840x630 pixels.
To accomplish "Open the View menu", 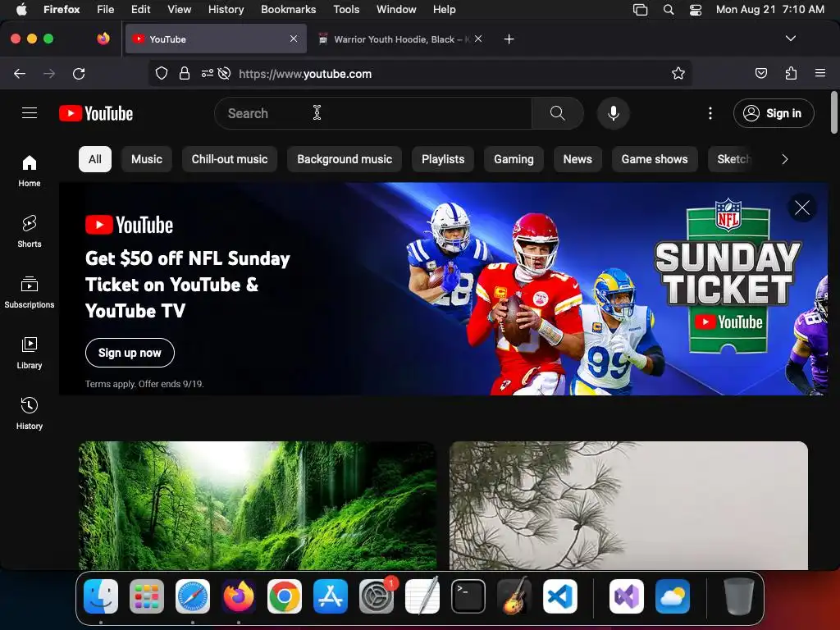I will tap(179, 10).
